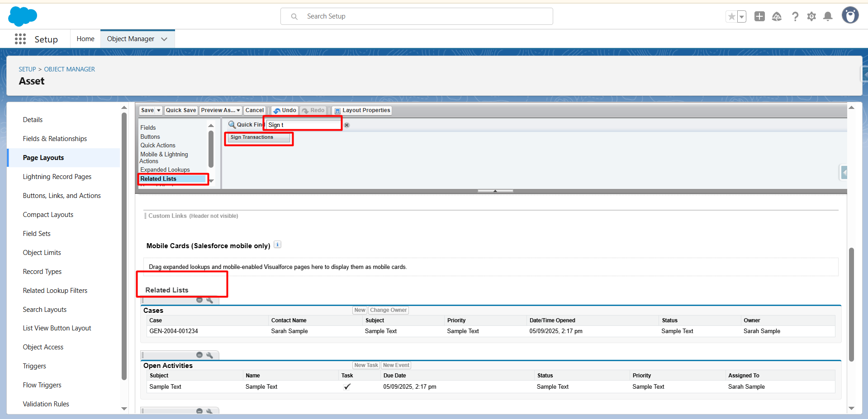This screenshot has width=868, height=419.
Task: Open the App Launcher grid icon
Action: coord(20,39)
